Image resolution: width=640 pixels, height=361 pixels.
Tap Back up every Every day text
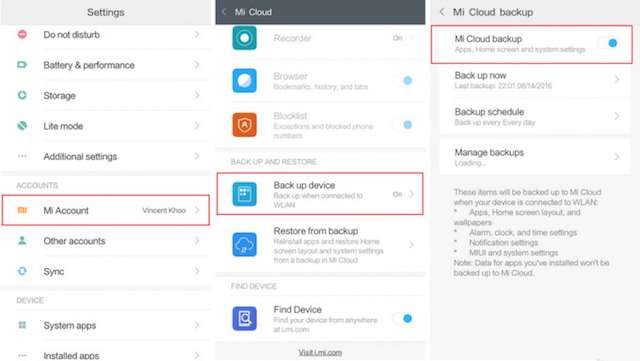(x=495, y=122)
